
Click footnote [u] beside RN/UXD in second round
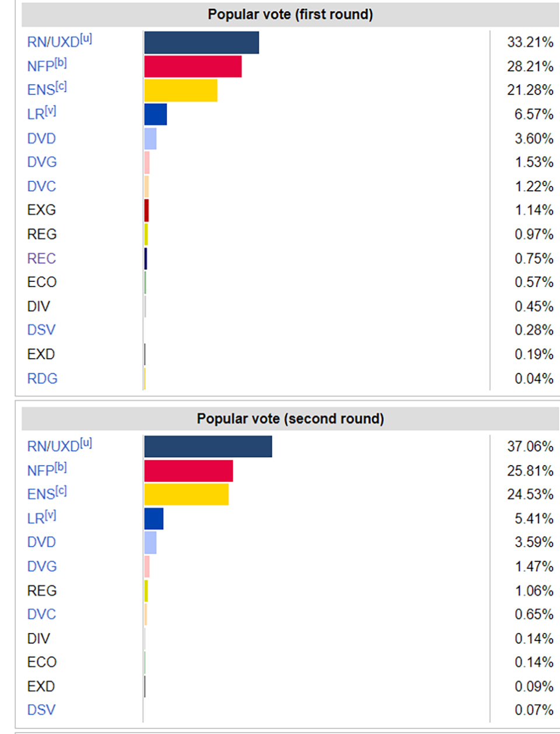(x=86, y=443)
